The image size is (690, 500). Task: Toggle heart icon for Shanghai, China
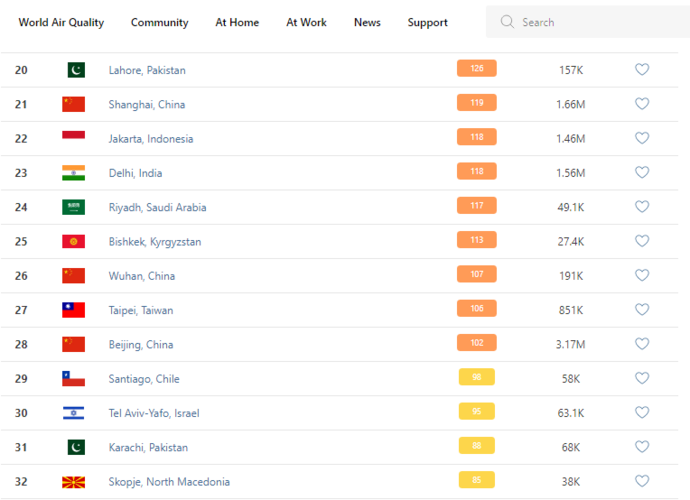tap(642, 104)
